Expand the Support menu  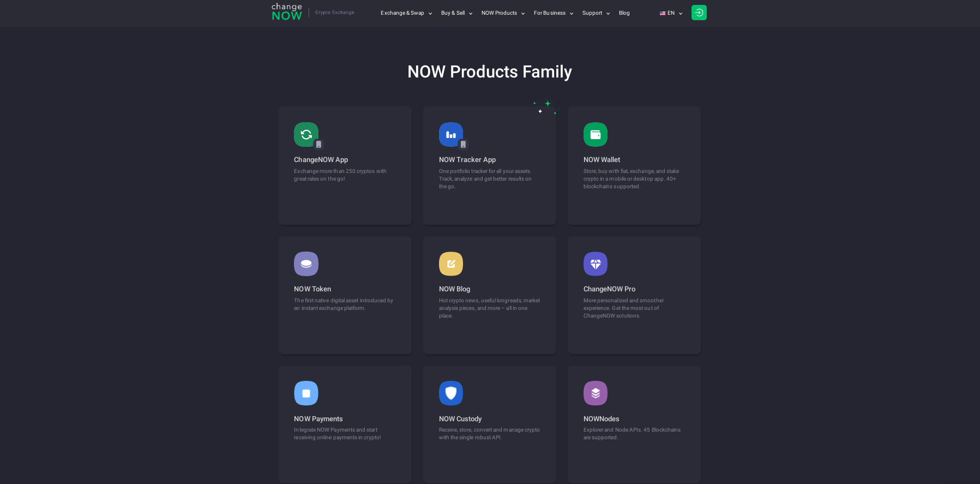pyautogui.click(x=596, y=13)
